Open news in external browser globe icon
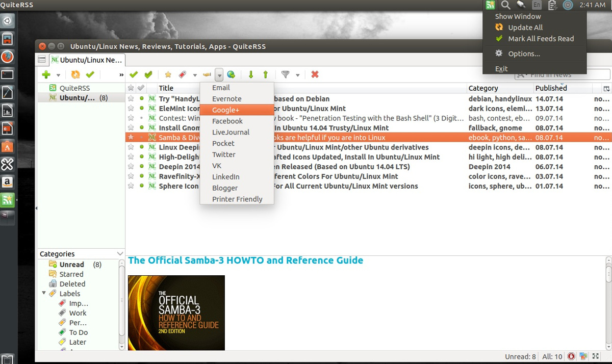This screenshot has height=364, width=612. pos(231,75)
